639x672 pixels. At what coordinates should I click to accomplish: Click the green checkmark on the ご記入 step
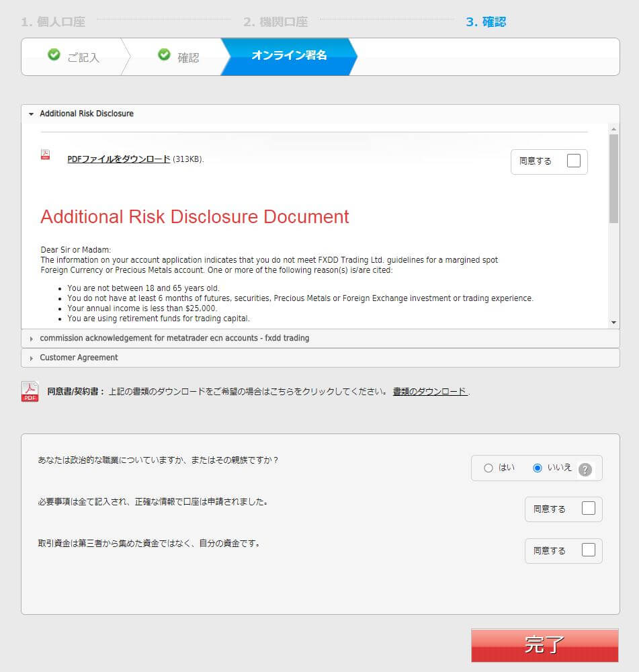click(x=54, y=55)
